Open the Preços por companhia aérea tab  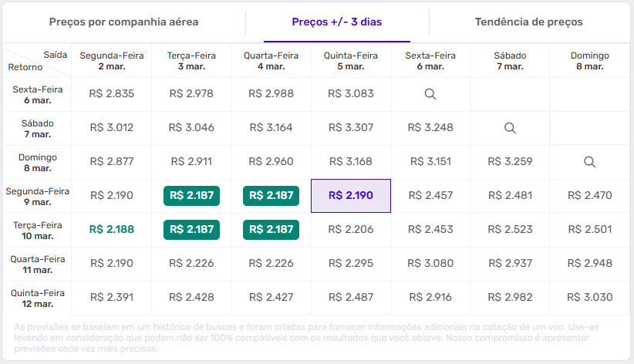(124, 22)
